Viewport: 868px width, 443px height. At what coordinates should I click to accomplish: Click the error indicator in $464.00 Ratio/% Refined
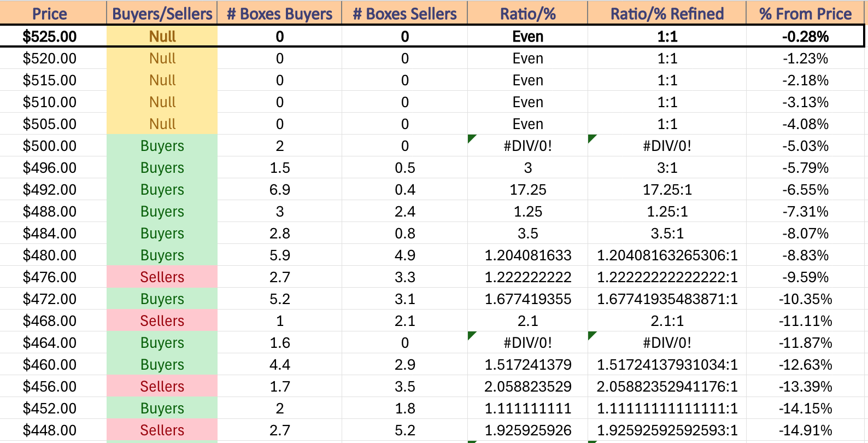pyautogui.click(x=591, y=335)
